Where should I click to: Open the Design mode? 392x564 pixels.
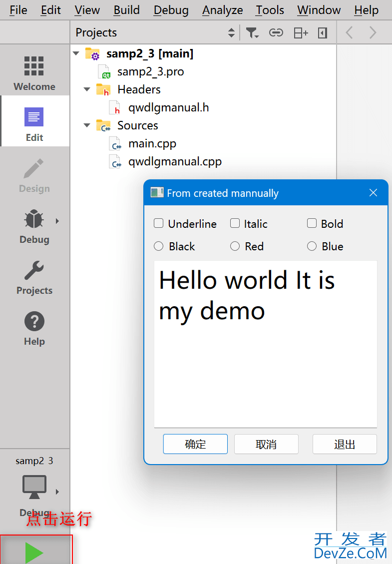34,175
